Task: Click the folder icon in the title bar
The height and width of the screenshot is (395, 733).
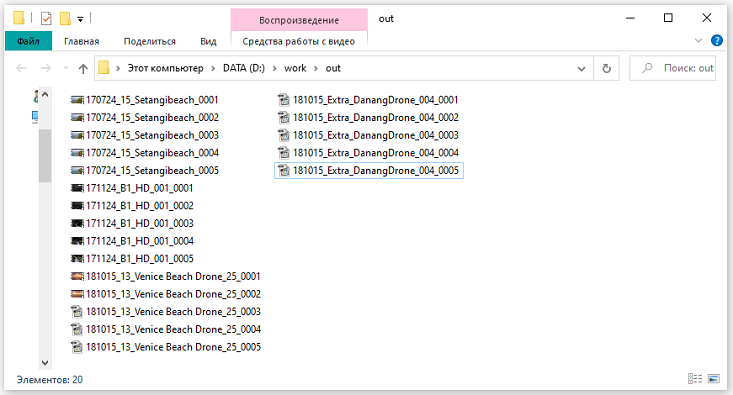Action: (x=18, y=18)
